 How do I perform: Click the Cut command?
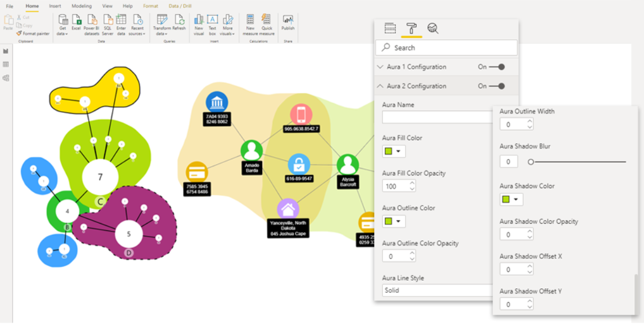23,17
